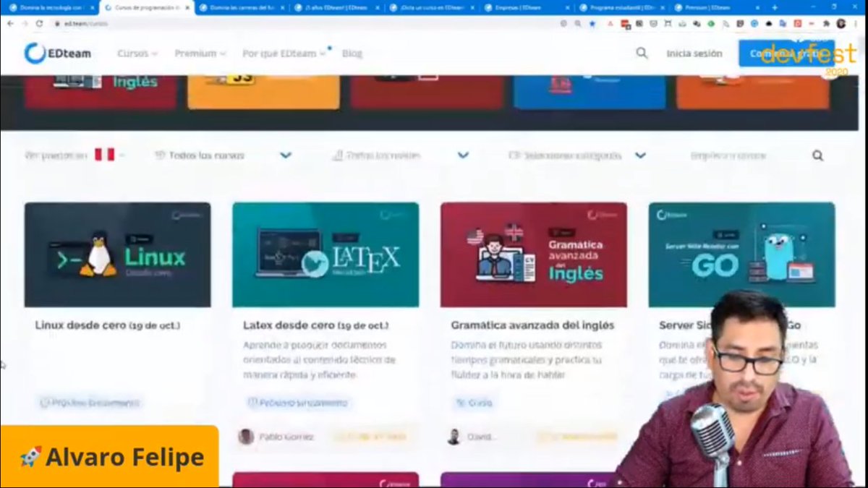
Task: Open the header search magnifier icon
Action: click(642, 53)
